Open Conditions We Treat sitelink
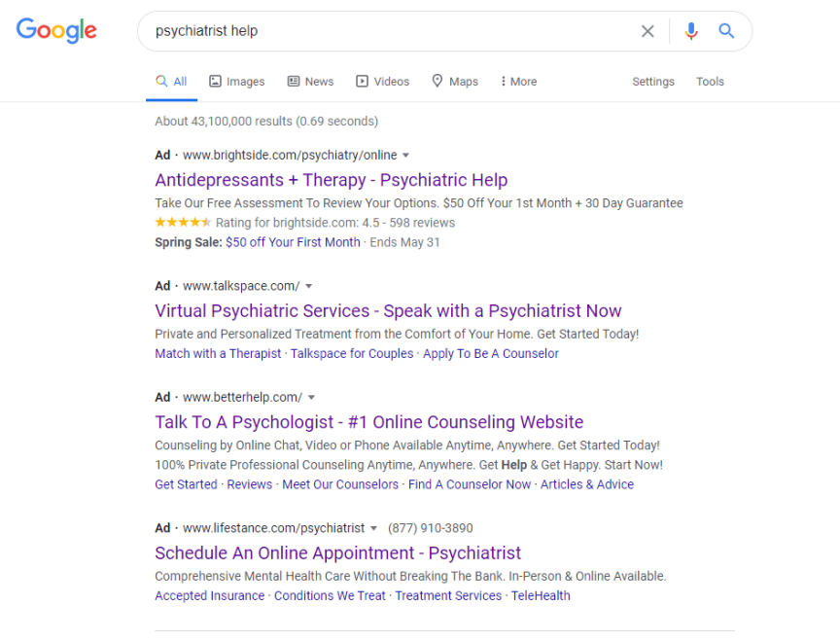The width and height of the screenshot is (840, 641). pos(330,596)
